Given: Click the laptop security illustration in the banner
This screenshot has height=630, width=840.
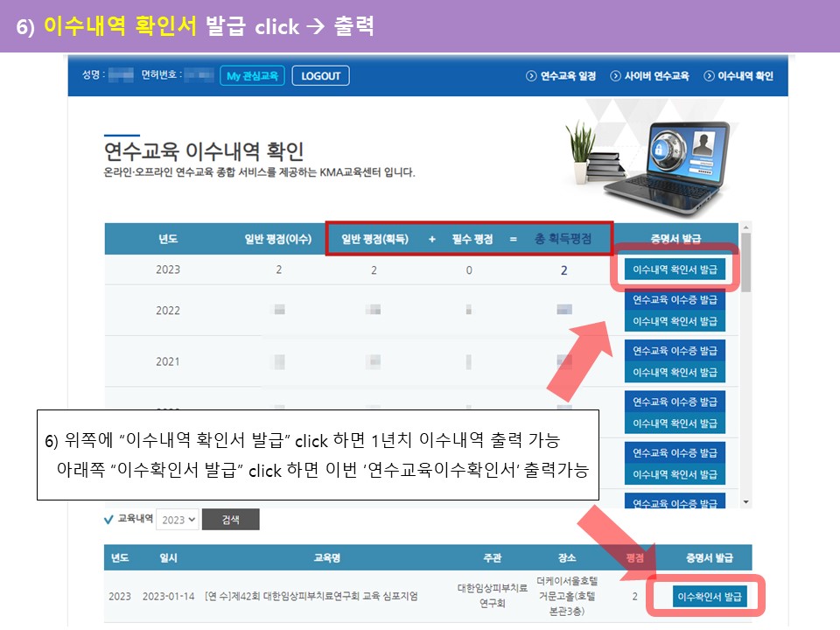Looking at the screenshot, I should click(675, 164).
